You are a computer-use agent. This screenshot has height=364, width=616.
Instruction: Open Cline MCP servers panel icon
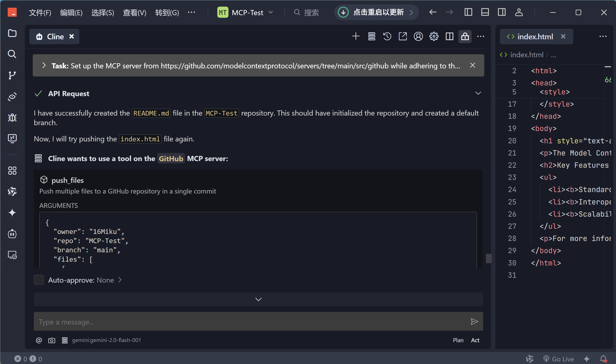372,37
